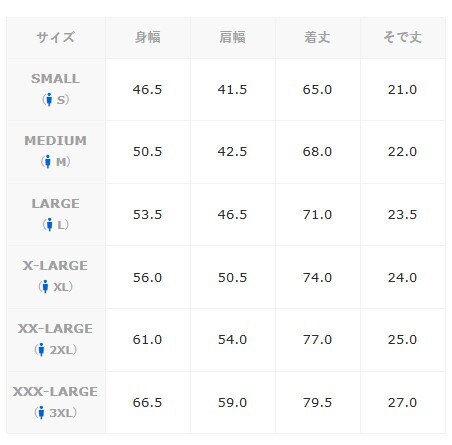Viewport: 452px width, 445px height.
Task: Select the サイズ column header
Action: pos(56,37)
